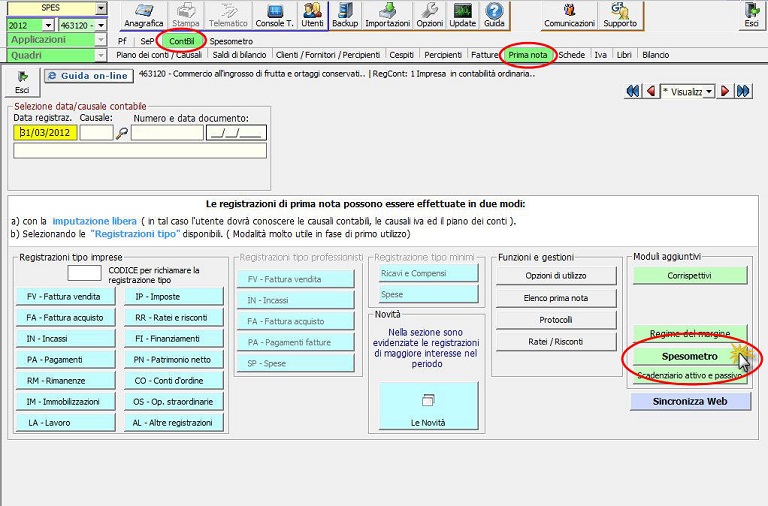Click the IP - Imposte button
This screenshot has width=768, height=506.
point(173,297)
